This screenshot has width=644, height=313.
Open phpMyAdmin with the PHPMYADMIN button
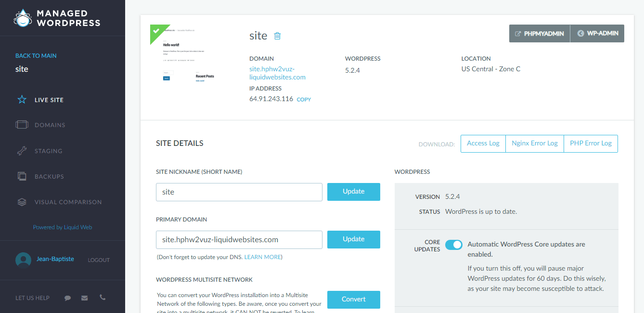540,34
